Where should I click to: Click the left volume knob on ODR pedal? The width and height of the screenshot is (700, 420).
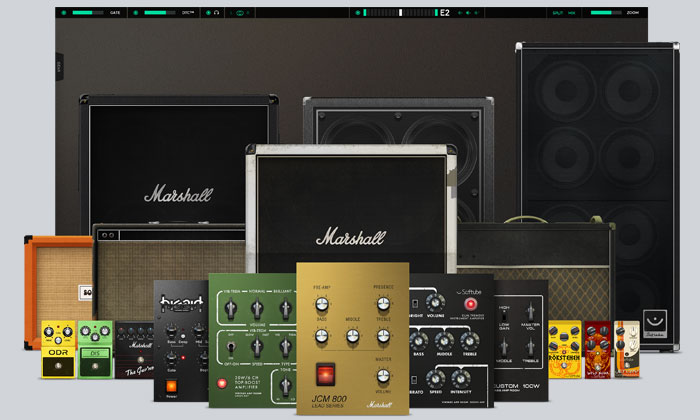click(x=48, y=332)
